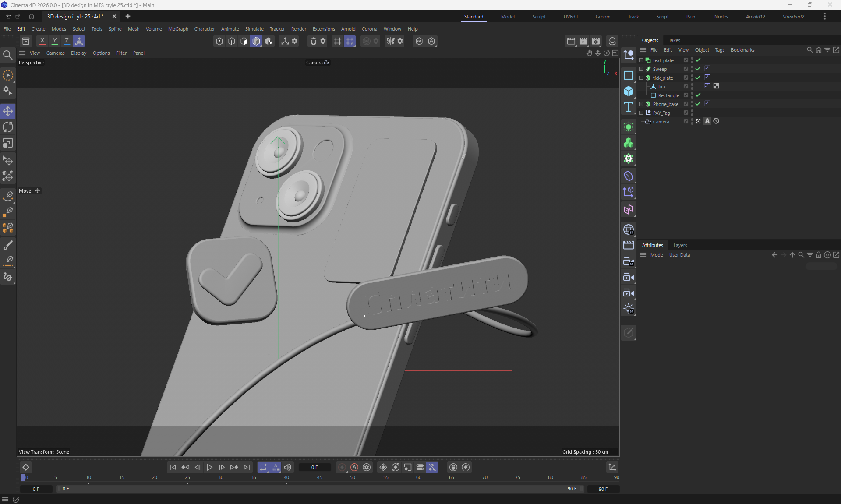
Task: Click the magnifier search icon top-left
Action: pyautogui.click(x=7, y=55)
